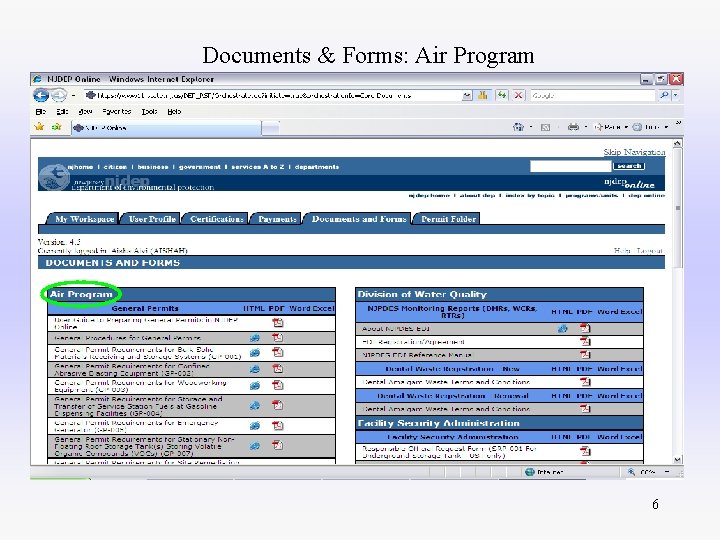Open PDF icon for GP-004 Gasoline Dispensing Facilities

pos(277,405)
